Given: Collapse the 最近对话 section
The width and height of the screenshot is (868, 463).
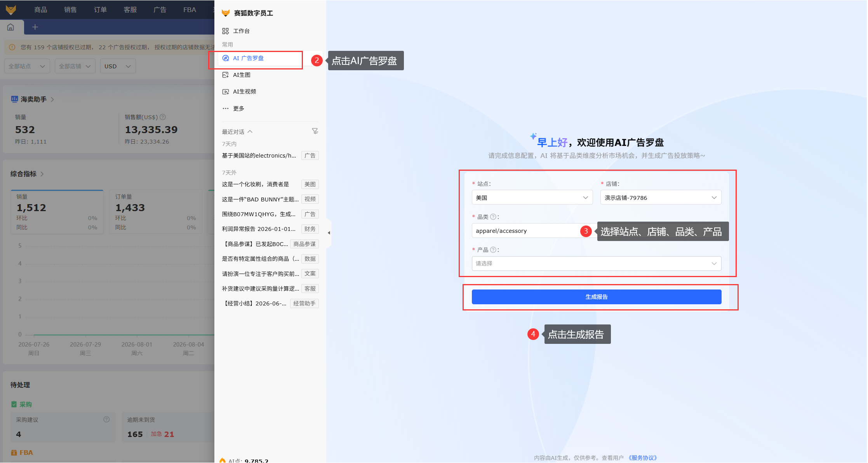Looking at the screenshot, I should [250, 132].
